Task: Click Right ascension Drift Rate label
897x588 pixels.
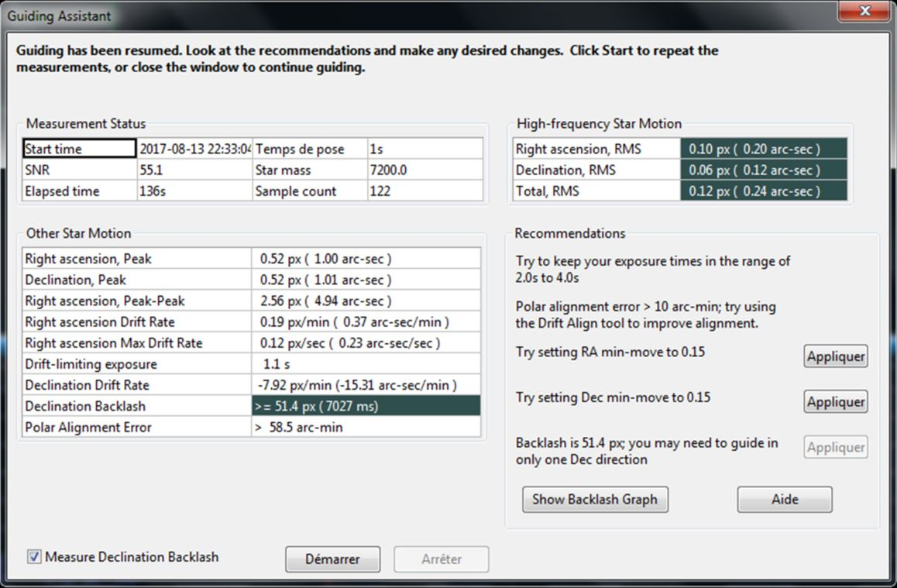Action: (x=137, y=322)
